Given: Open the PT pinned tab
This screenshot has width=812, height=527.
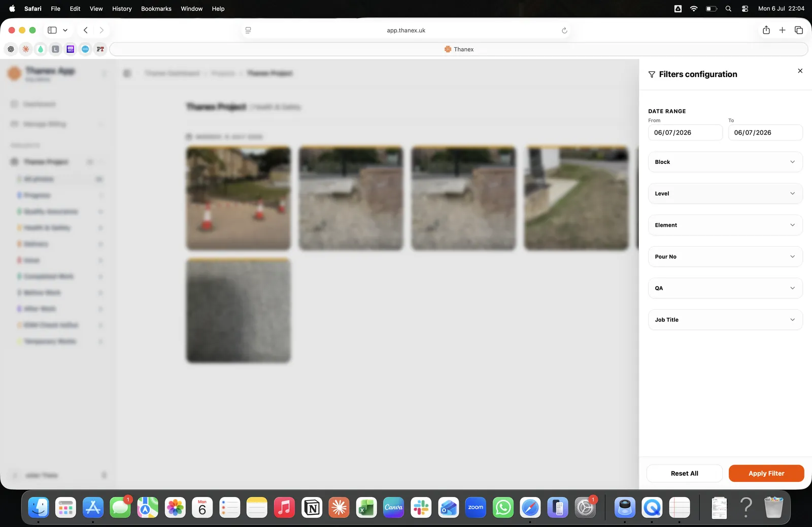Looking at the screenshot, I should (x=100, y=49).
